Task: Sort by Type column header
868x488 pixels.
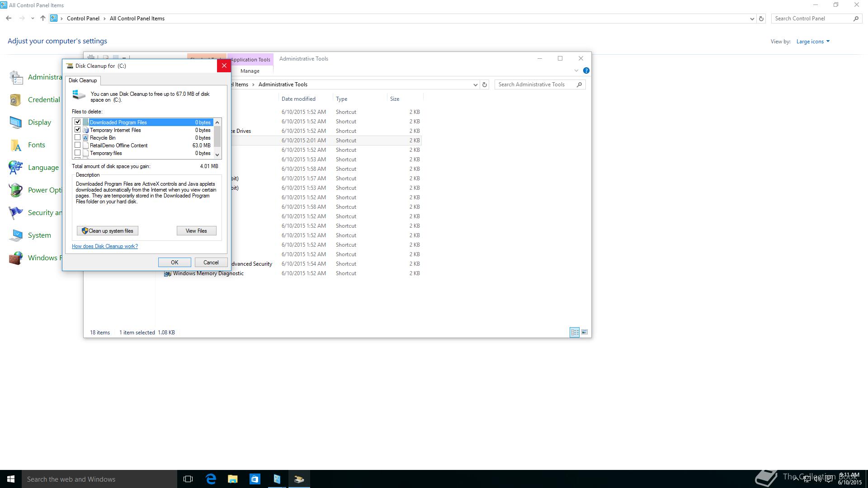Action: (x=341, y=99)
